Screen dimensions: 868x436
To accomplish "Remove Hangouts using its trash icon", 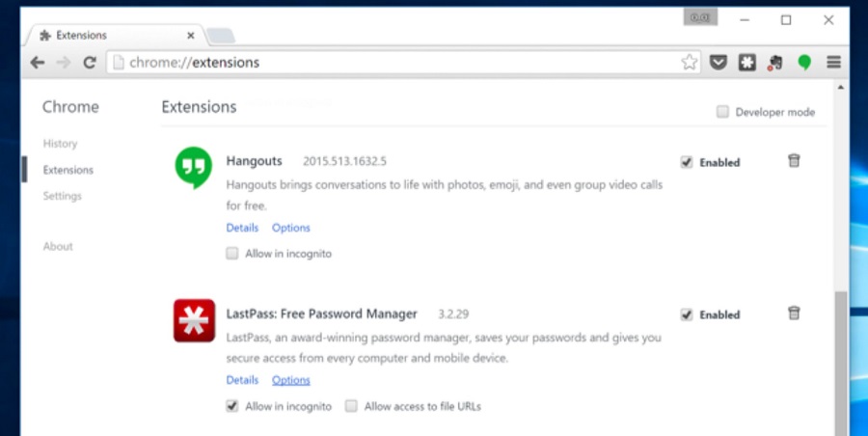I will [794, 161].
